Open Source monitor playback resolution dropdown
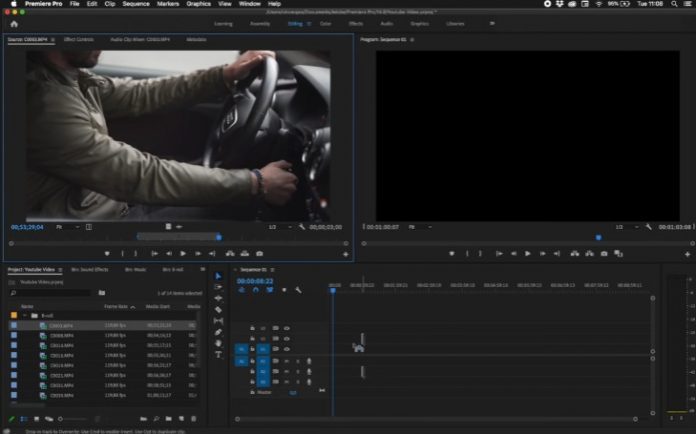This screenshot has width=696, height=434. (281, 227)
